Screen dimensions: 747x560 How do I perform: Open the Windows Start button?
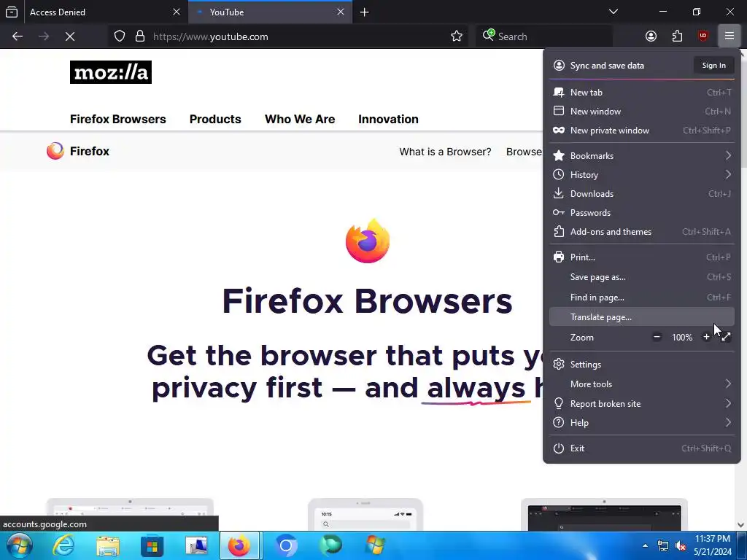coord(20,545)
